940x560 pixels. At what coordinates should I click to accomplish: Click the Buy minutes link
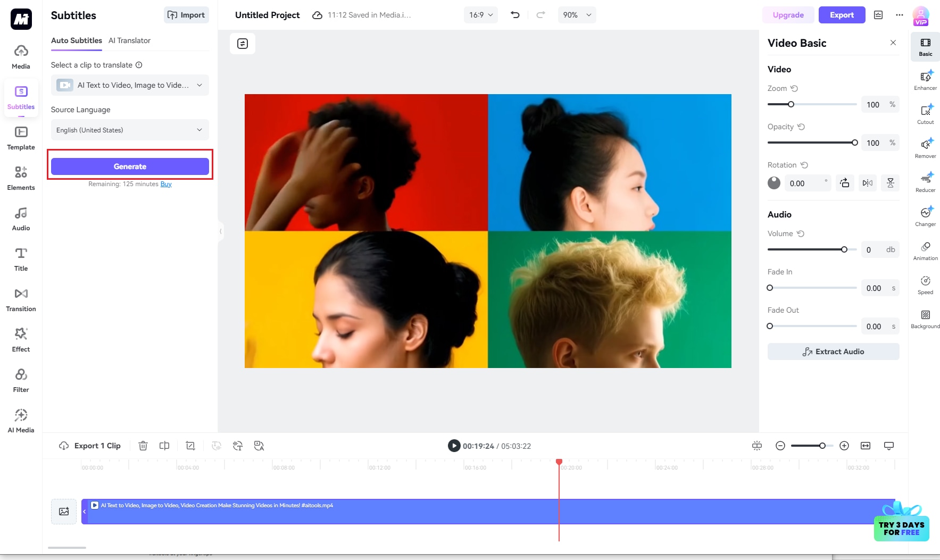coord(166,184)
